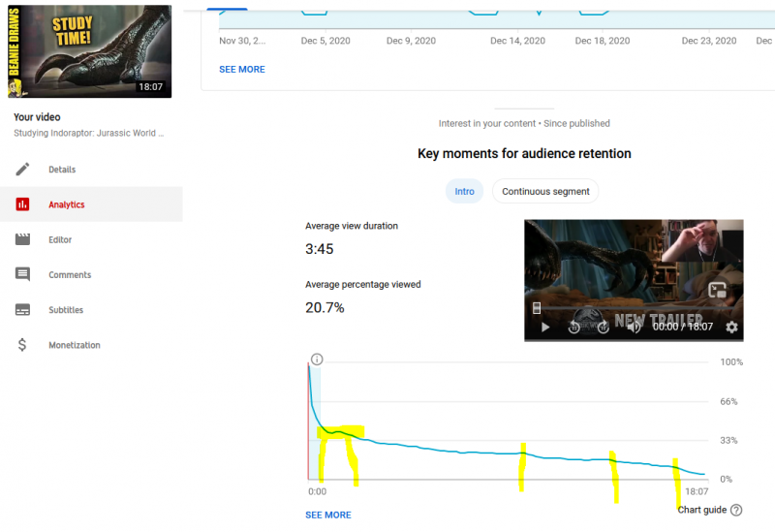Switch preview to picture-in-picture mode
The width and height of the screenshot is (775, 532).
tap(718, 290)
